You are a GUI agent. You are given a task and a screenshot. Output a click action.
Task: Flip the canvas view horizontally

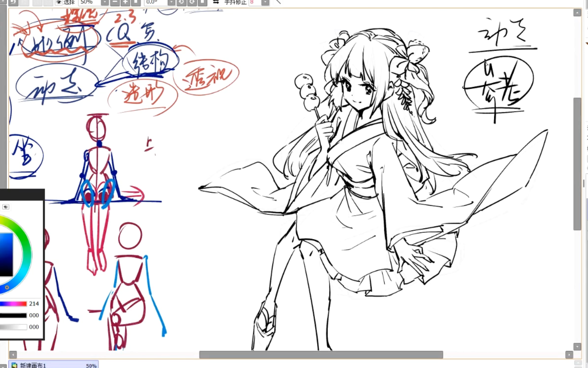tap(216, 2)
